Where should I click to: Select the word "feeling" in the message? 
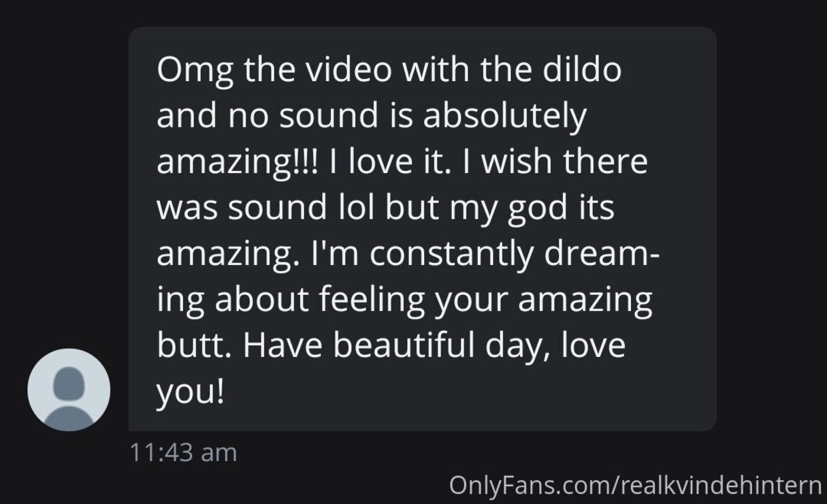click(x=372, y=301)
